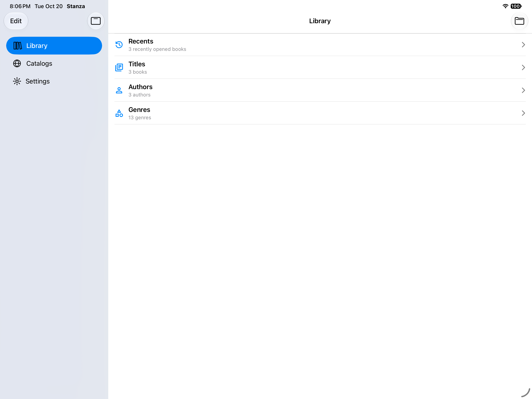
Task: Check the Wi-Fi status icon
Action: click(x=505, y=6)
